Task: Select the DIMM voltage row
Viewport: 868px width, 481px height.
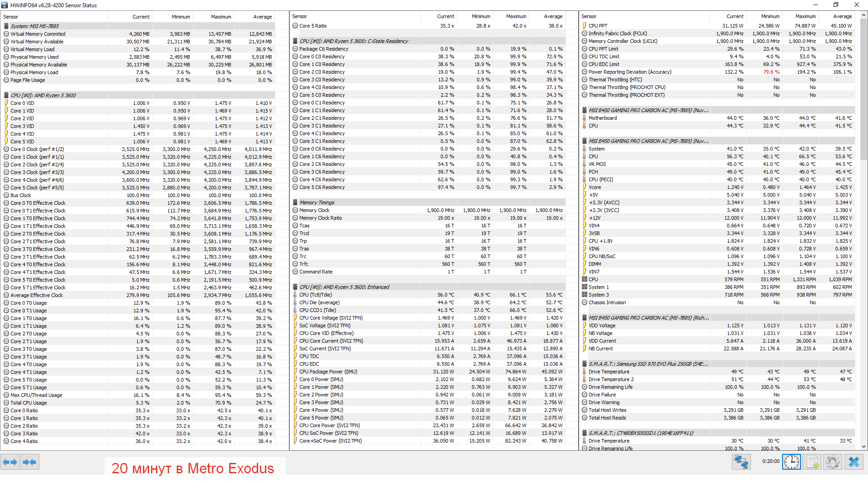Action: click(x=718, y=264)
